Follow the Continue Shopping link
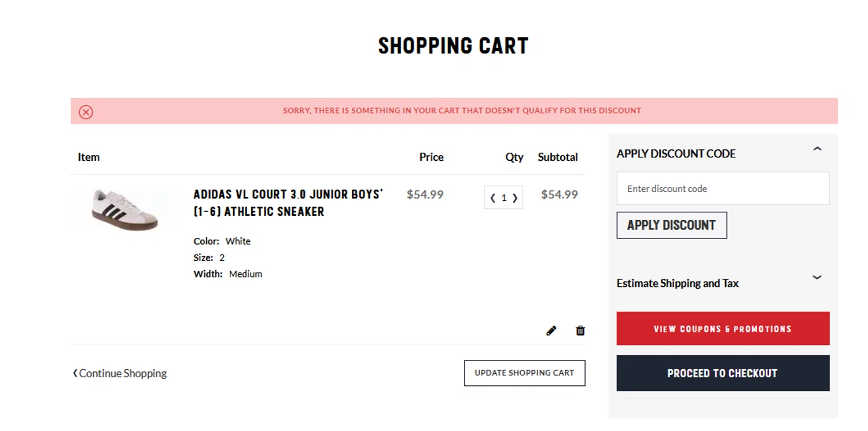The image size is (868, 431). click(123, 374)
